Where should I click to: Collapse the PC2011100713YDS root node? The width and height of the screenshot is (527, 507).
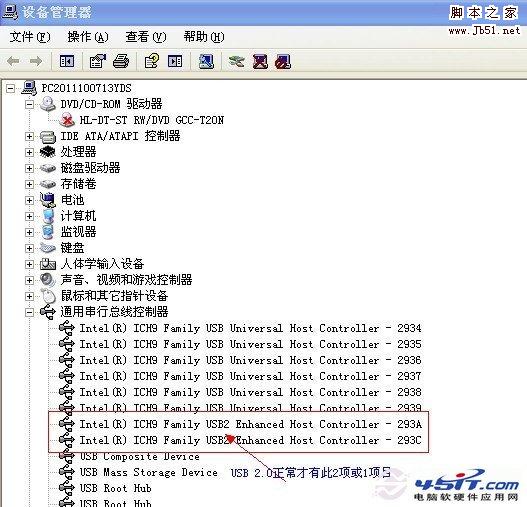click(10, 88)
